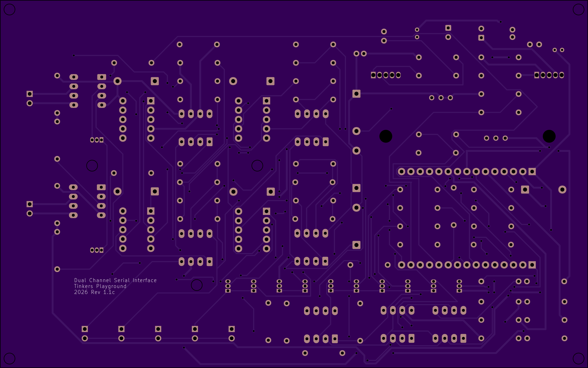The width and height of the screenshot is (588, 368).
Task: Click the left solid black drill hole
Action: (x=386, y=136)
